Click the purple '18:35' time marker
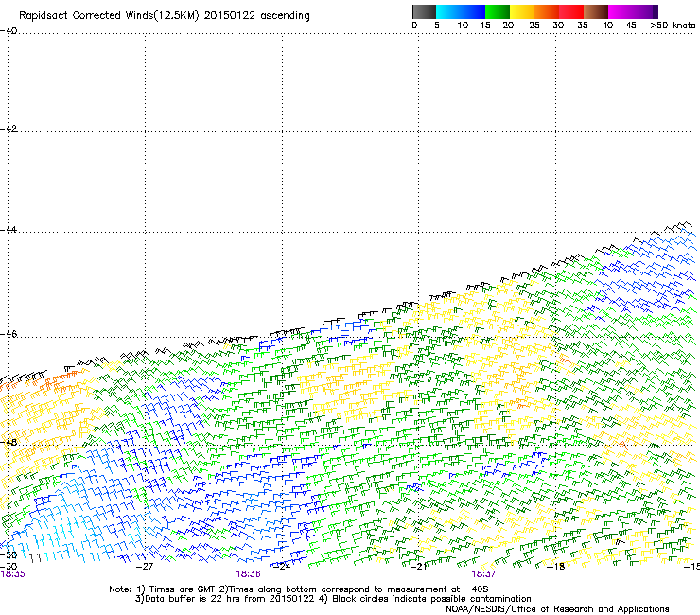Image resolution: width=700 pixels, height=615 pixels. (x=13, y=574)
